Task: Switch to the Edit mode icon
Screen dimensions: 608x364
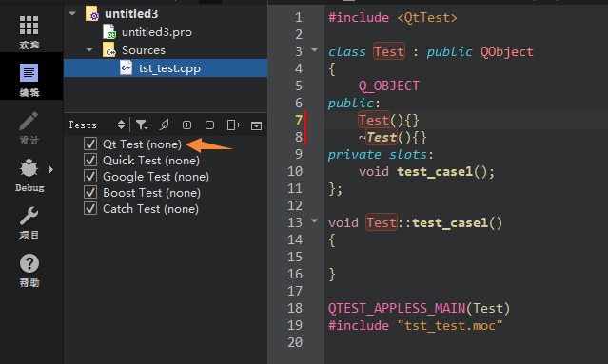Action: [x=29, y=73]
